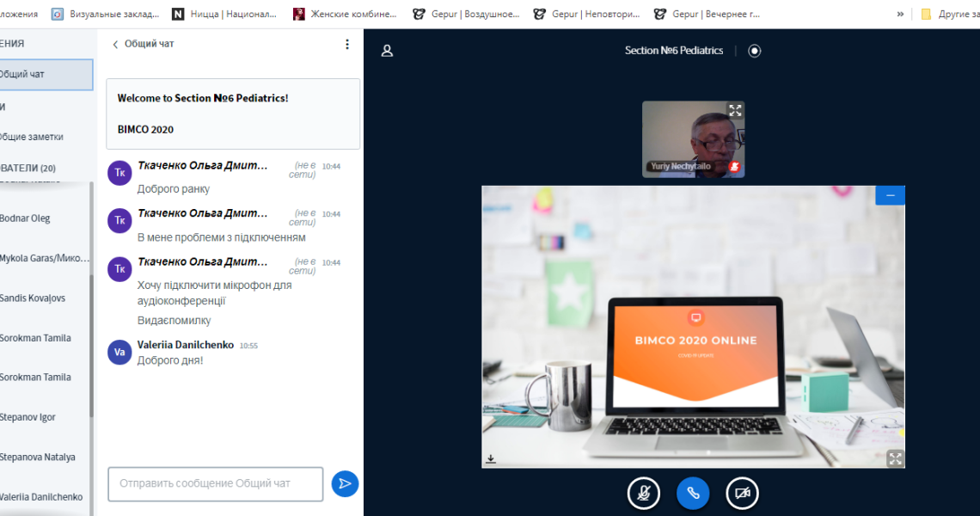Open the 'Визуальные заклад...' bookmark
Image resolution: width=980 pixels, height=516 pixels.
click(106, 14)
